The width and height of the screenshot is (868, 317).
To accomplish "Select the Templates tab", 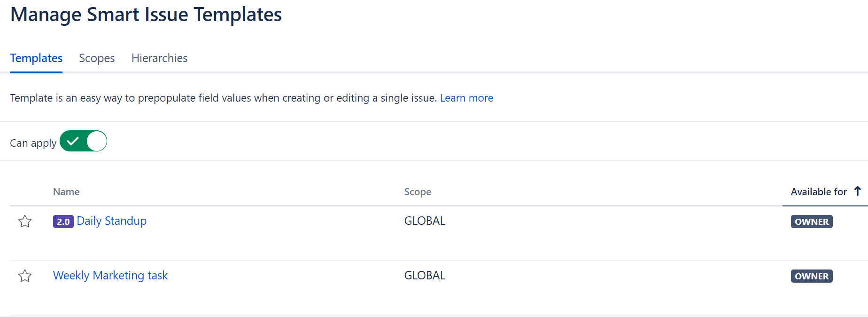I will tap(36, 58).
